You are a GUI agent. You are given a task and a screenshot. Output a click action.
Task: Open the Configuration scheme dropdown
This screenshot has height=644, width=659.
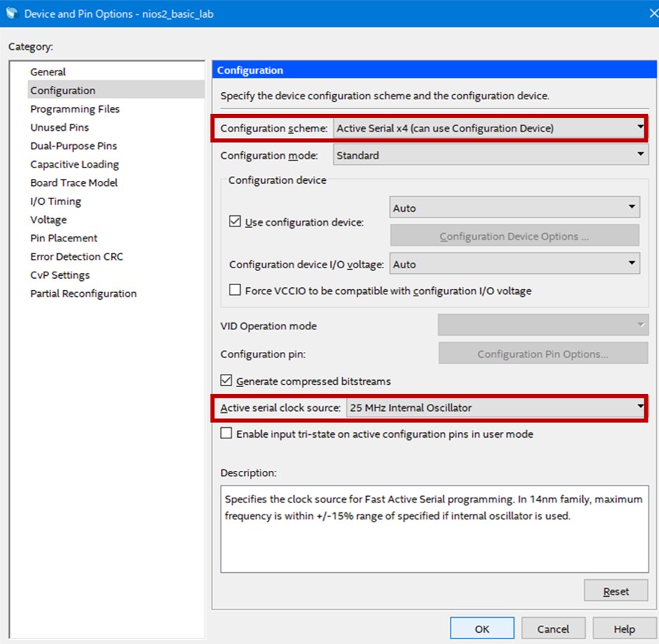(640, 128)
